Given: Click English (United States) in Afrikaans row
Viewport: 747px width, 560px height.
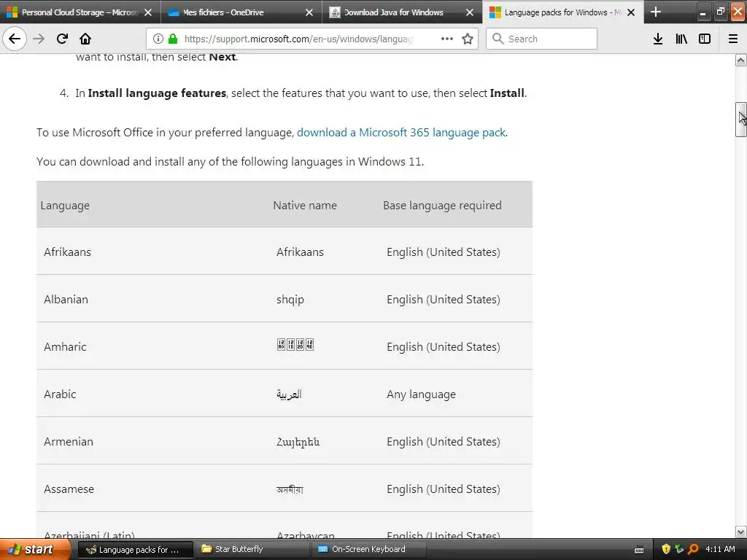Looking at the screenshot, I should [443, 252].
